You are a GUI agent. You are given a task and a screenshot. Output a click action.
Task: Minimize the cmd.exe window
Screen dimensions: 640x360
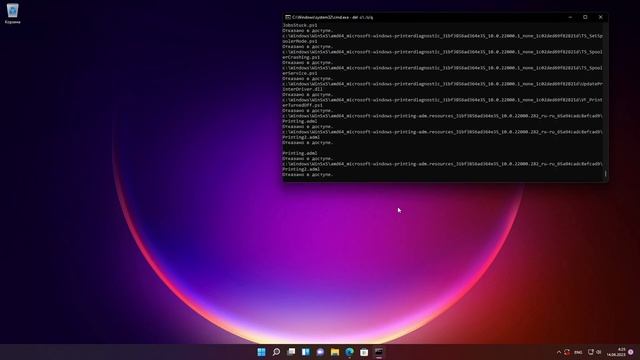coord(570,17)
